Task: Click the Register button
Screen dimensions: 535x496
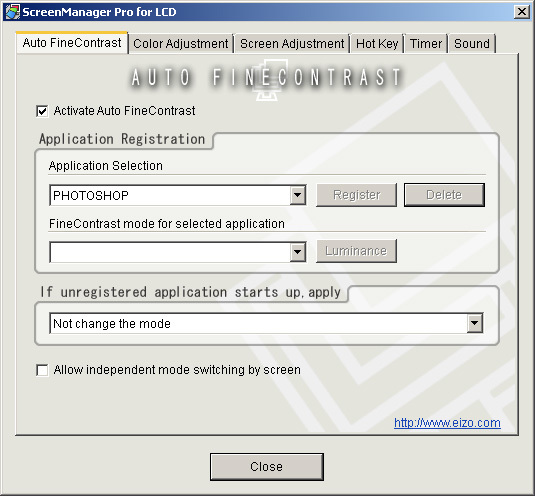Action: [x=357, y=195]
